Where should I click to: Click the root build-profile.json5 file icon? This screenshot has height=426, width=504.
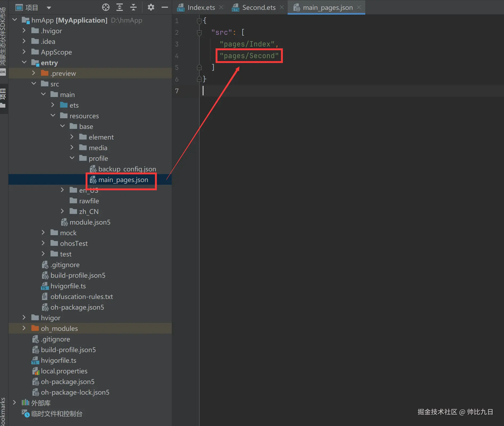coord(35,350)
